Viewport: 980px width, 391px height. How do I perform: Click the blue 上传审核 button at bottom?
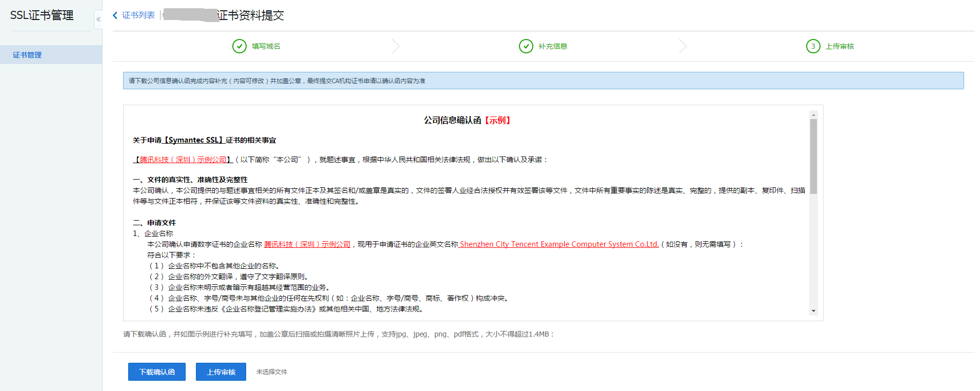221,372
